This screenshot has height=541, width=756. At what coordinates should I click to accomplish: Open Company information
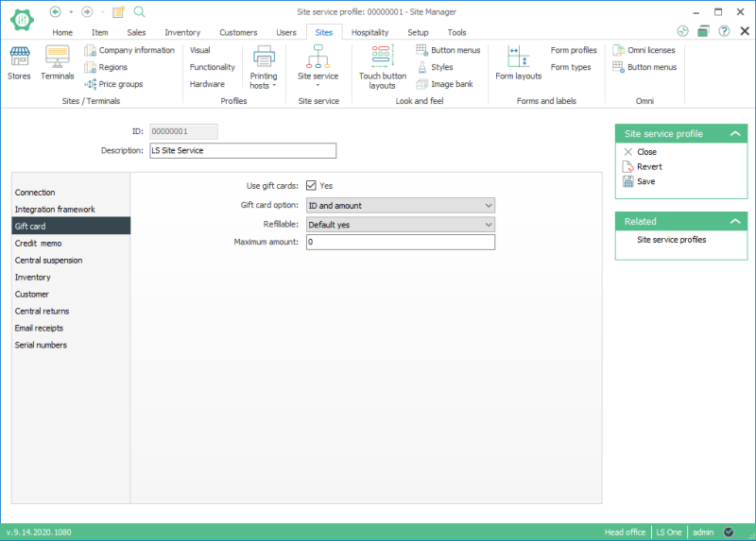[129, 50]
